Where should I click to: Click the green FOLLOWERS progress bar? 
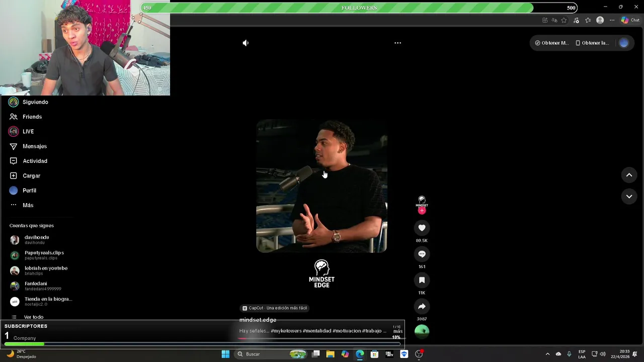(x=359, y=8)
